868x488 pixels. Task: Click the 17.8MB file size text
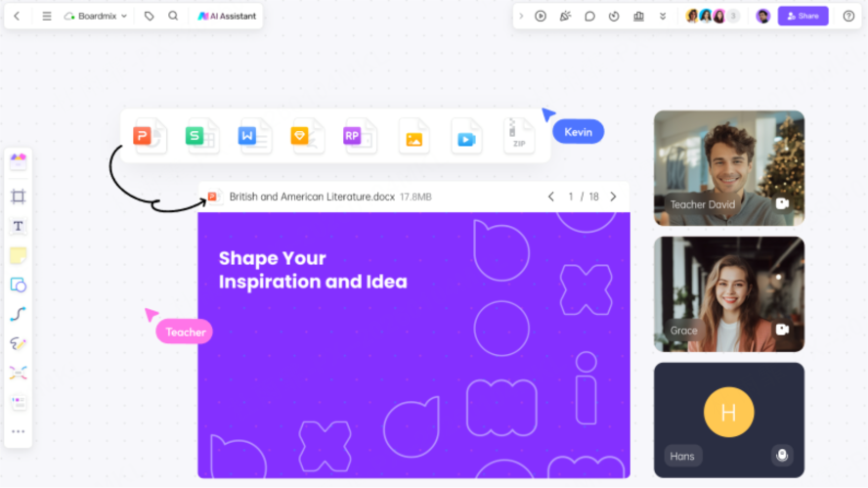[x=415, y=197]
